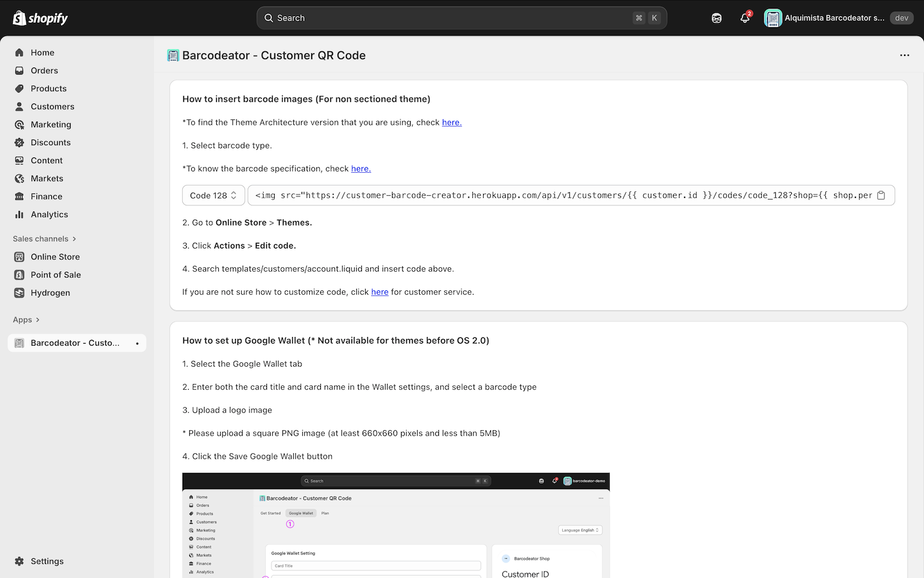This screenshot has height=578, width=924.
Task: Go to Customers in the sidebar
Action: pyautogui.click(x=52, y=107)
